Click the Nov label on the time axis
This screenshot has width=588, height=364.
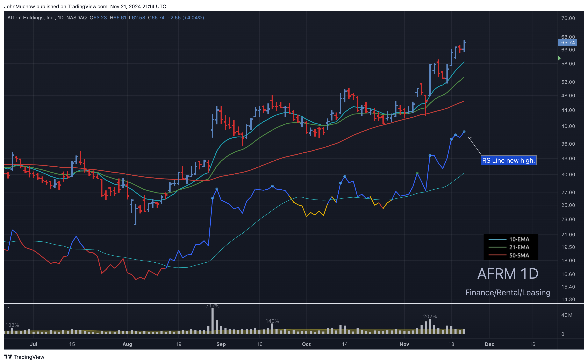click(x=404, y=344)
